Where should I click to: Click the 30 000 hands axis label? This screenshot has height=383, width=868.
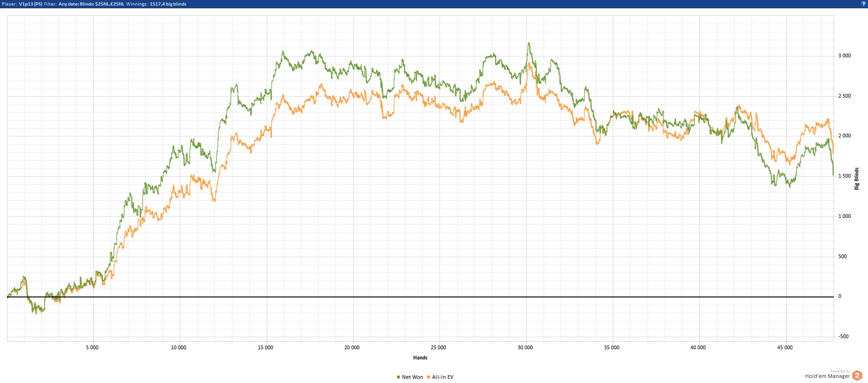click(x=525, y=347)
